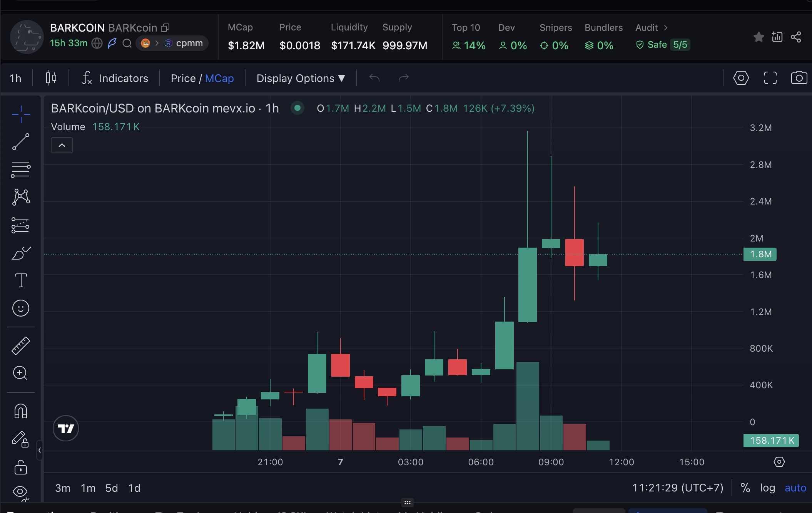Open the token website globe icon
Screen dimensions: 812x513
pyautogui.click(x=97, y=43)
